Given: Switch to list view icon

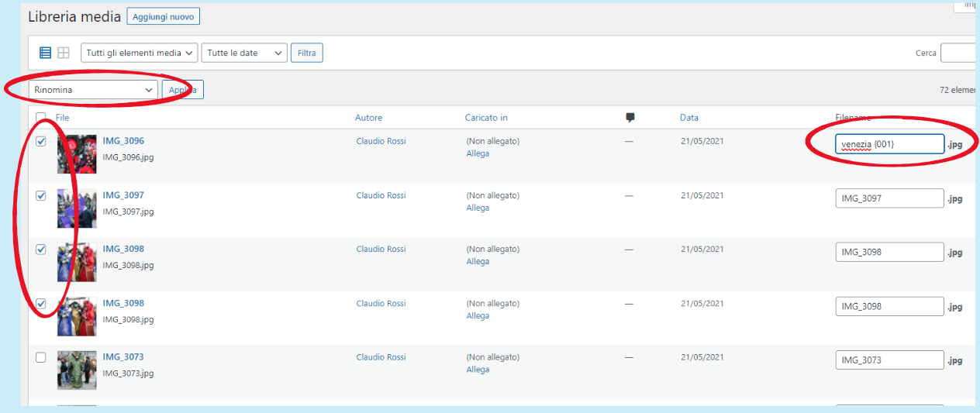Looking at the screenshot, I should pyautogui.click(x=45, y=53).
